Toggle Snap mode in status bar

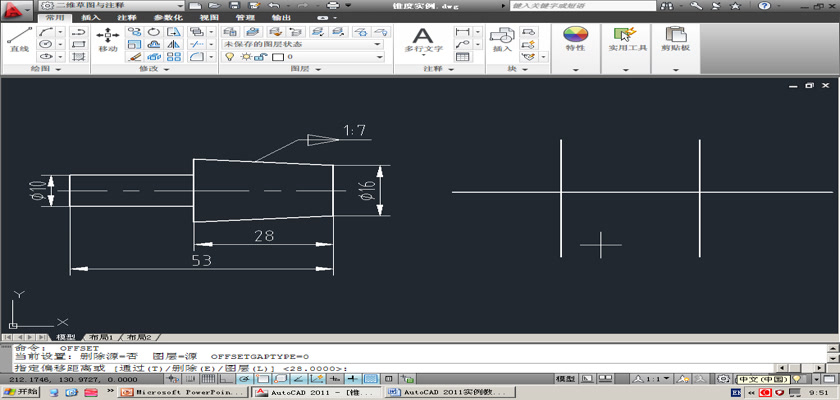[190, 379]
